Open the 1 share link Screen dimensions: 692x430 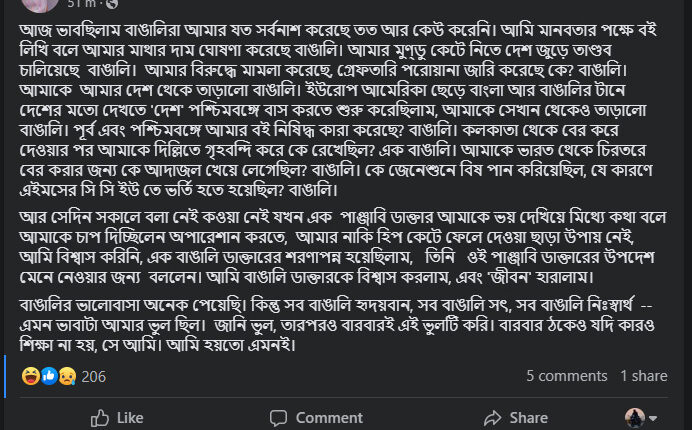[643, 376]
